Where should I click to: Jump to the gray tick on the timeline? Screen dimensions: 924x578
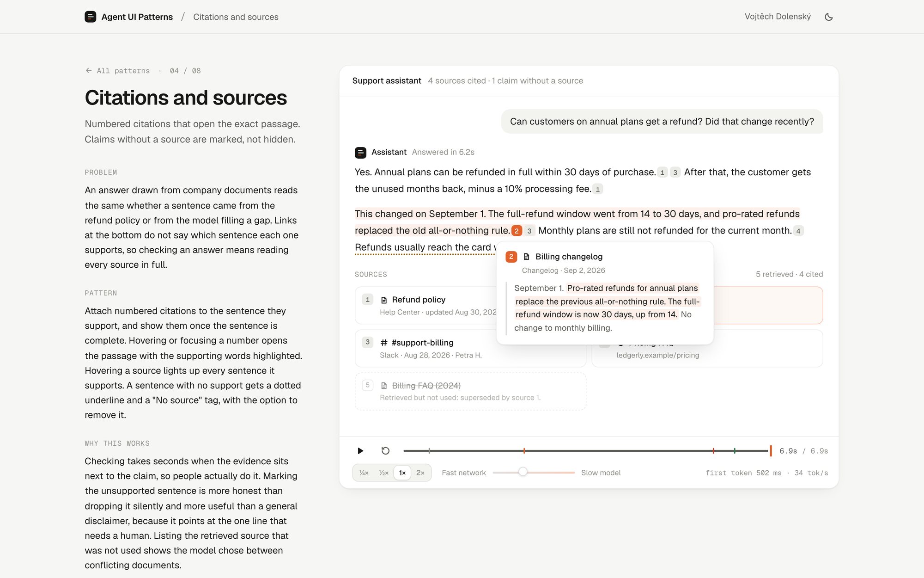[x=429, y=451]
